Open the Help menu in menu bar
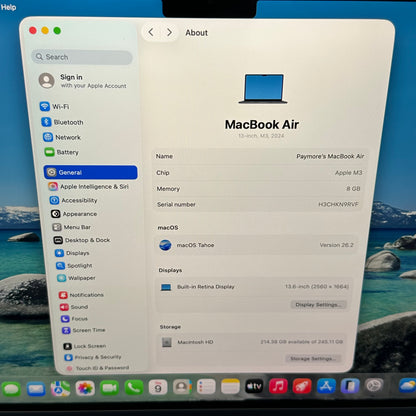The width and height of the screenshot is (416, 416). 8,7
